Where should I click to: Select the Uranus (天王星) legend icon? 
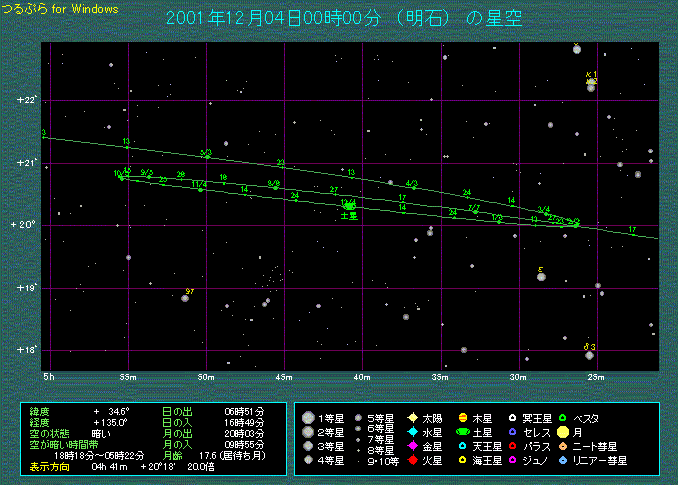463,446
